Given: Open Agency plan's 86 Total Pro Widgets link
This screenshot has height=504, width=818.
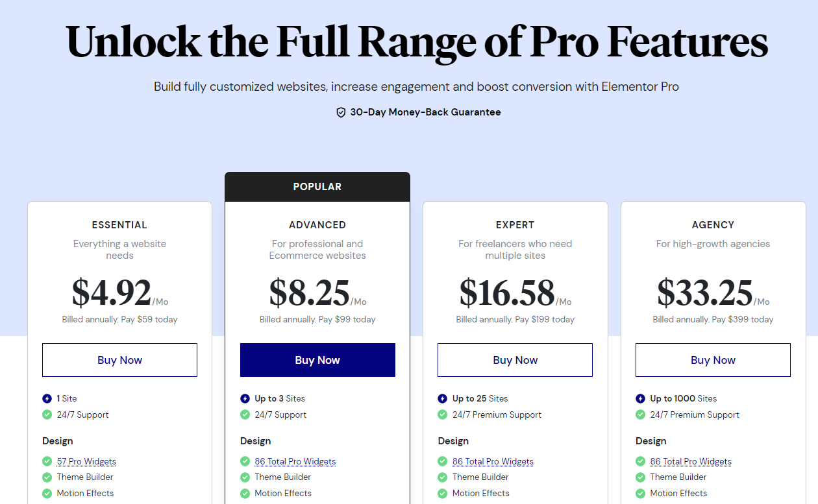Looking at the screenshot, I should [x=691, y=461].
